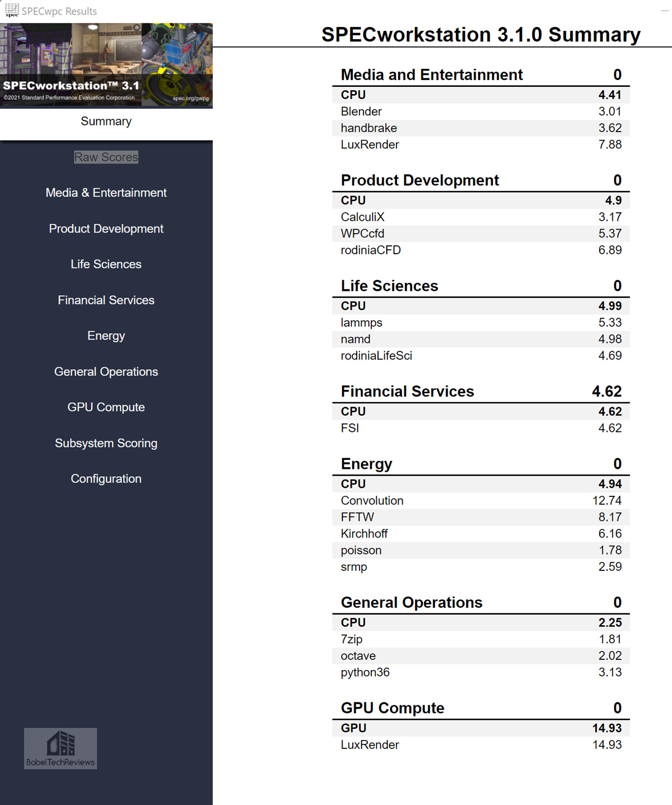Click the rodiniaCFD score 6.89
The image size is (672, 805).
610,250
